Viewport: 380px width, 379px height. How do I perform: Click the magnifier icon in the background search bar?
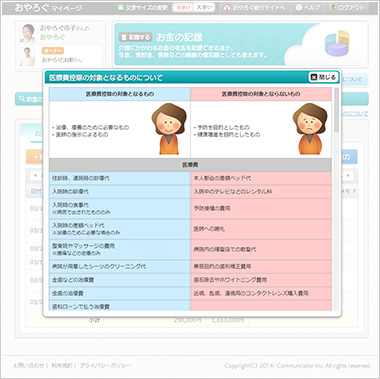(x=22, y=99)
